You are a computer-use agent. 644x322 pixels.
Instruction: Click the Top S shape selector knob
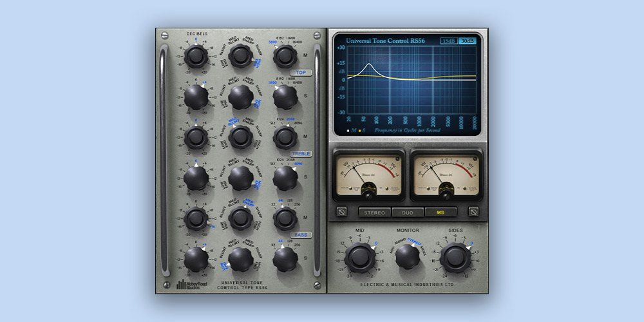click(x=241, y=97)
